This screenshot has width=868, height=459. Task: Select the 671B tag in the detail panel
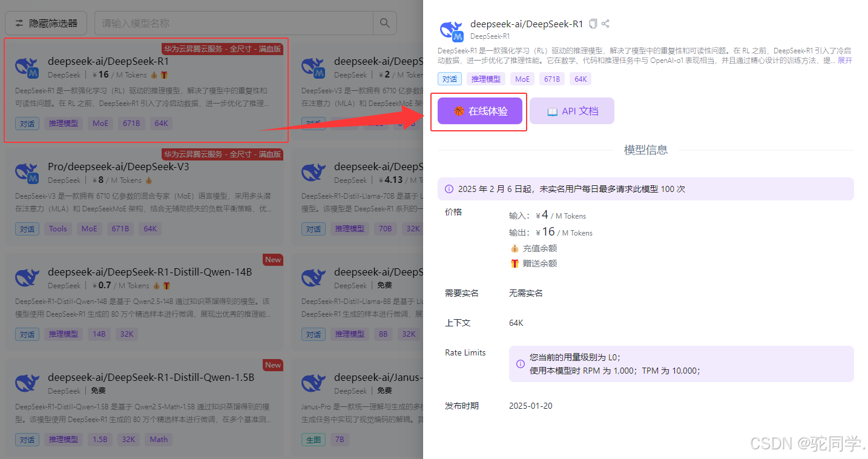tap(552, 79)
